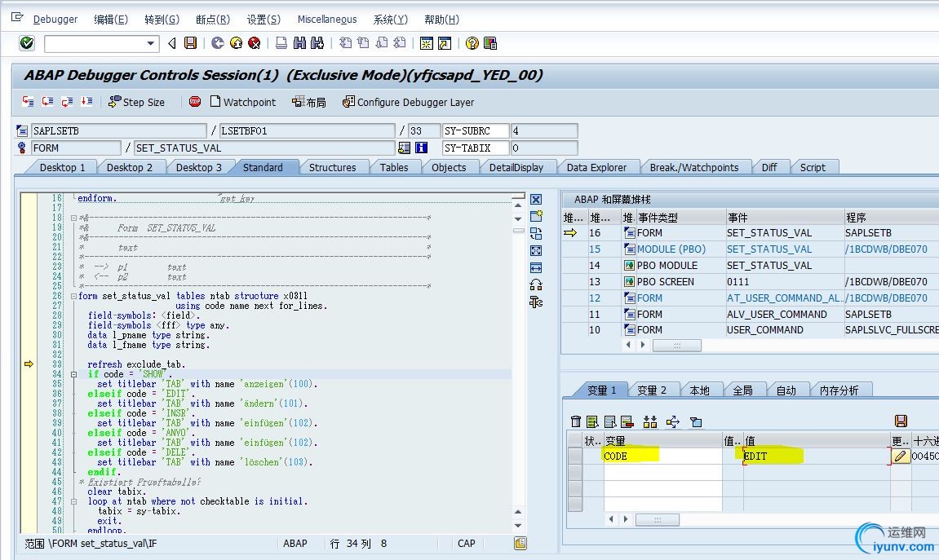Image resolution: width=939 pixels, height=560 pixels.
Task: Click the Continue debugger icon
Action: click(x=86, y=102)
